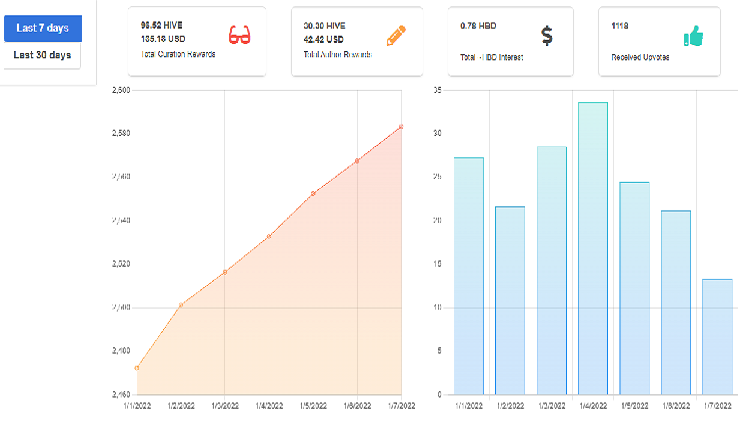Click the 2,520 line chart axis label
749x424 pixels.
(x=121, y=264)
